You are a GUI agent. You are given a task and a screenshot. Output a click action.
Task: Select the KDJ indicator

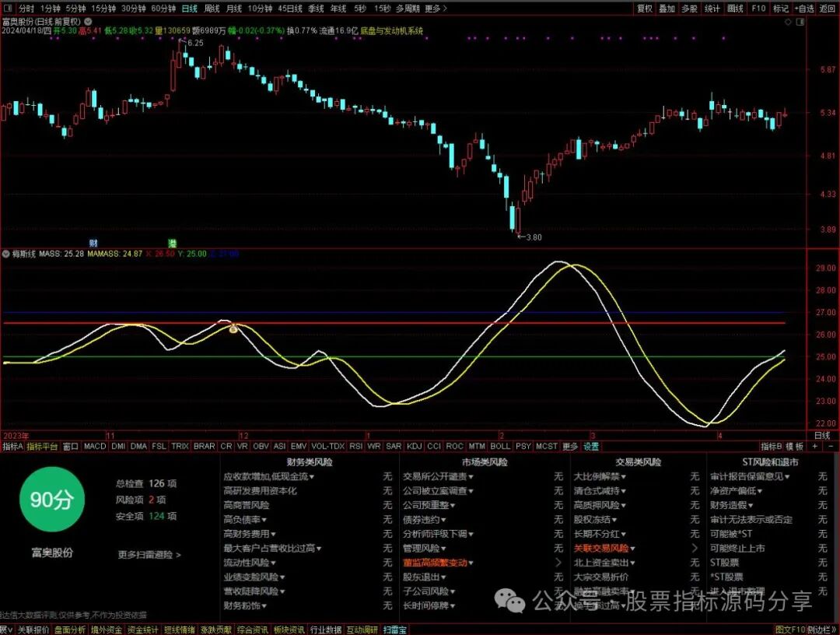[414, 447]
